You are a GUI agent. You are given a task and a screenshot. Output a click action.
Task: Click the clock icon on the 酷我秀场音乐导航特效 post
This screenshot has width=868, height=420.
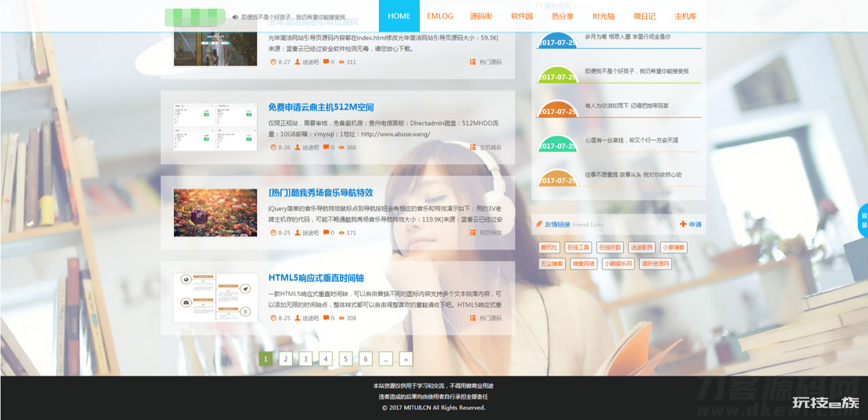coord(274,233)
